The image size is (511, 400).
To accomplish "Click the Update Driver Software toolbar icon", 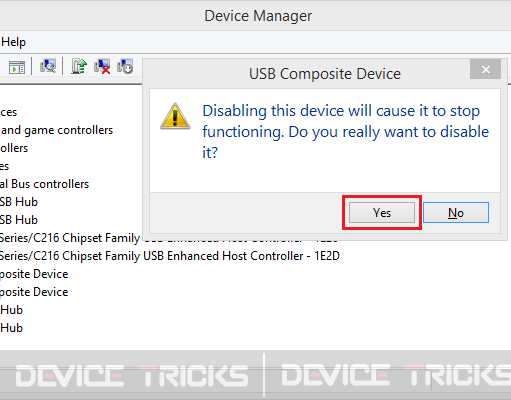I will click(x=79, y=66).
